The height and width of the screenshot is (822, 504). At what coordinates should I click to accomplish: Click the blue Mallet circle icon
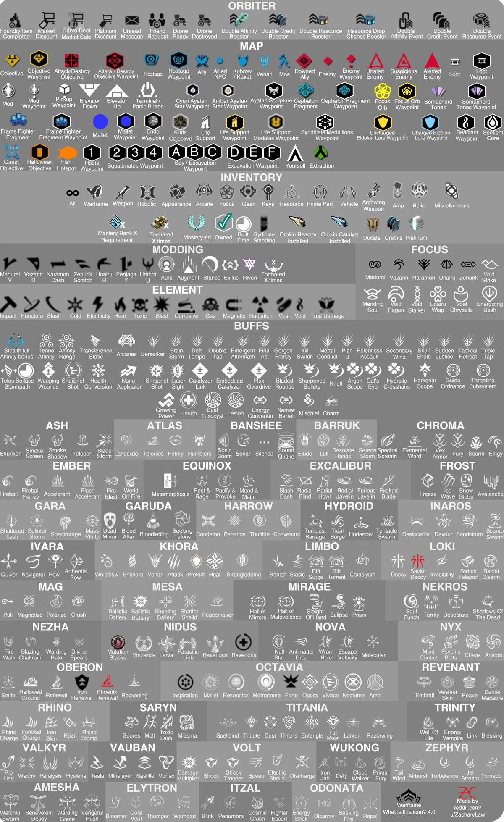(x=100, y=122)
